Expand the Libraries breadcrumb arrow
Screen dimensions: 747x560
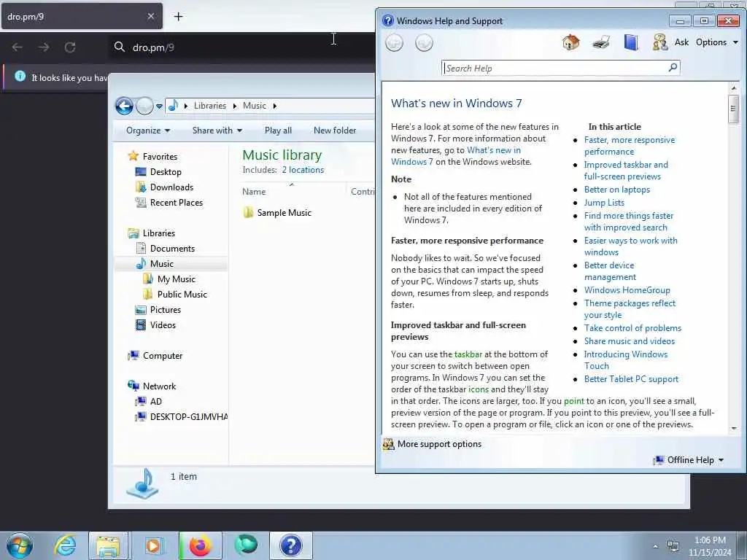(234, 106)
